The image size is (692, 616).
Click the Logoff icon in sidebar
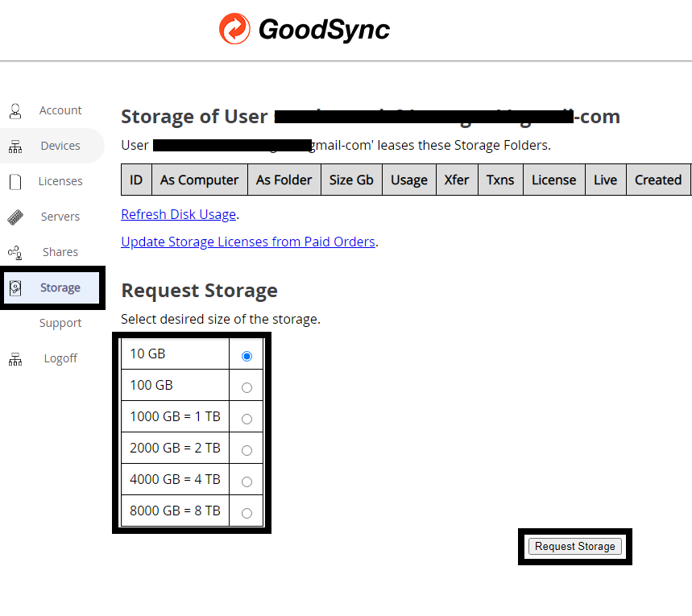[x=15, y=359]
